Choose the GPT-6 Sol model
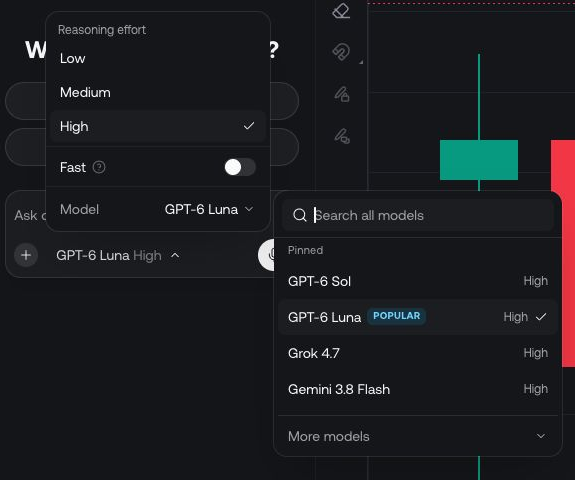 [x=418, y=281]
